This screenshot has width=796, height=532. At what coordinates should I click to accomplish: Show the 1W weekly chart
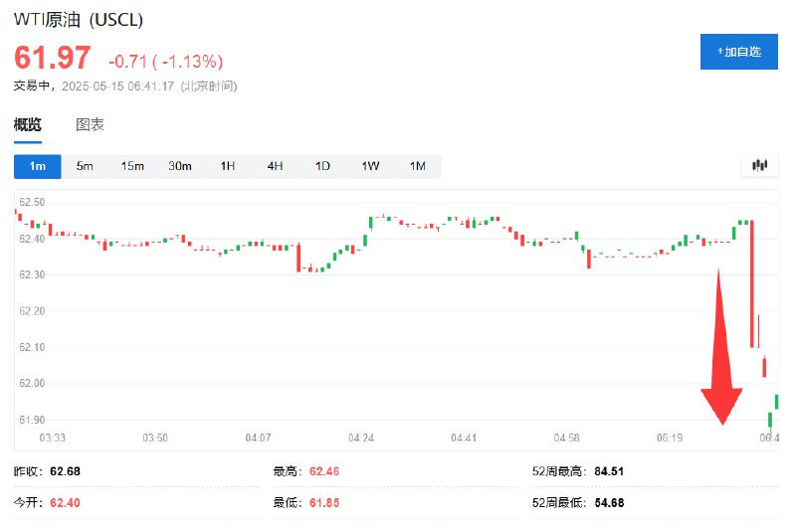[x=370, y=166]
